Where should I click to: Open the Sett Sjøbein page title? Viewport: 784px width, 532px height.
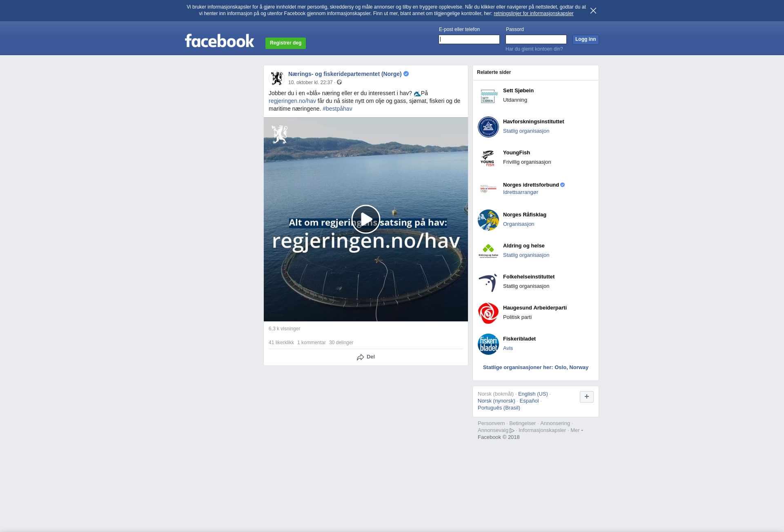[518, 91]
